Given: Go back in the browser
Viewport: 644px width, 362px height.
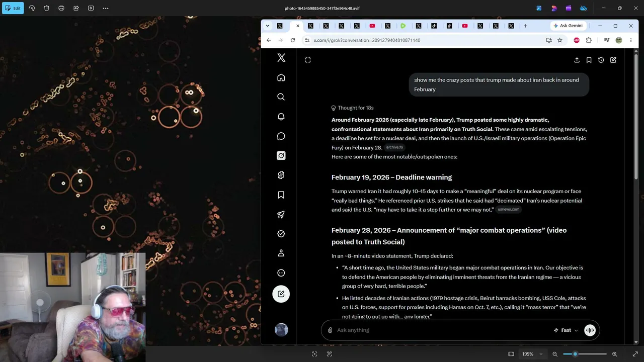Looking at the screenshot, I should tap(269, 40).
